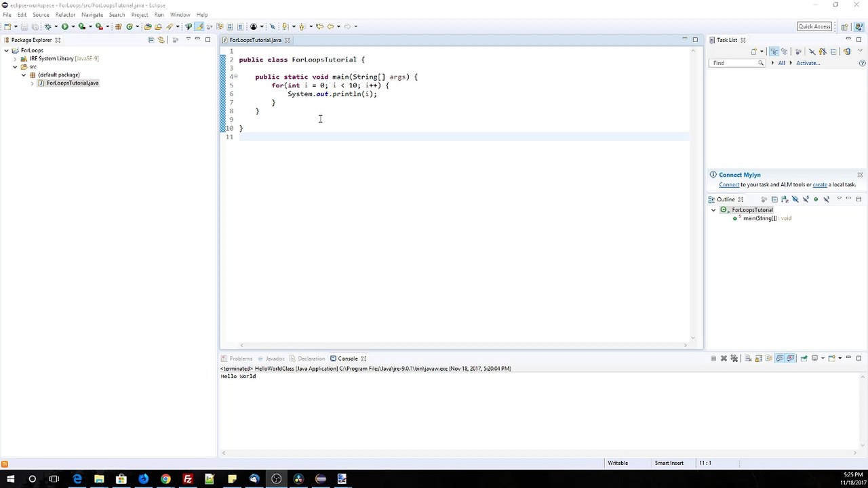Open Windows Start menu

[x=11, y=479]
